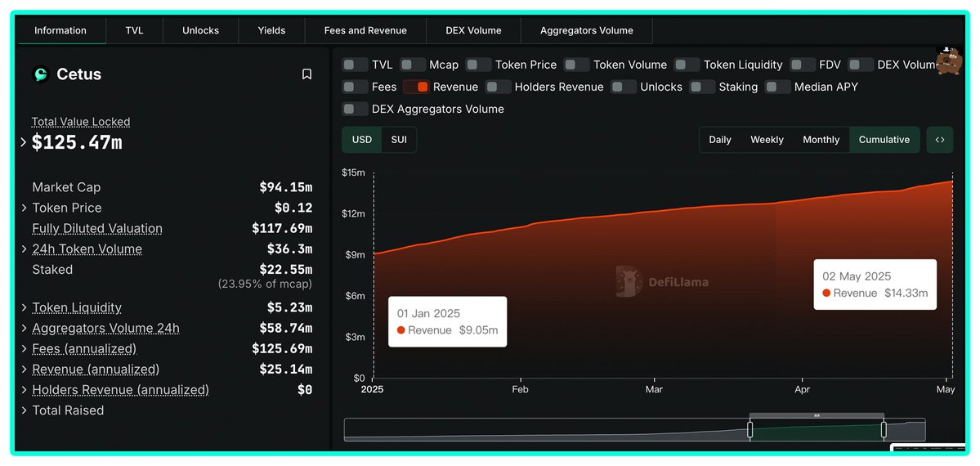Turn on the Fees series
Image resolution: width=980 pixels, height=466 pixels.
coord(355,87)
